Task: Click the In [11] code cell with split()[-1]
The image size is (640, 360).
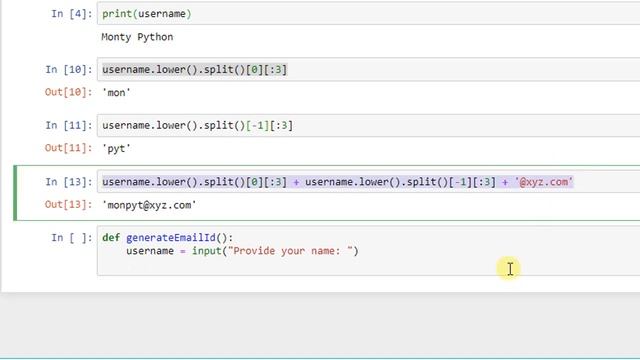Action: (369, 125)
